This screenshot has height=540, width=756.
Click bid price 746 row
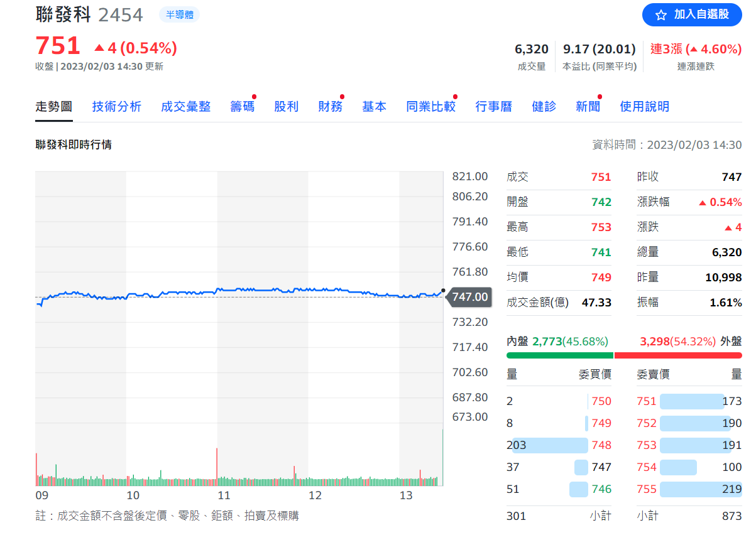click(559, 489)
